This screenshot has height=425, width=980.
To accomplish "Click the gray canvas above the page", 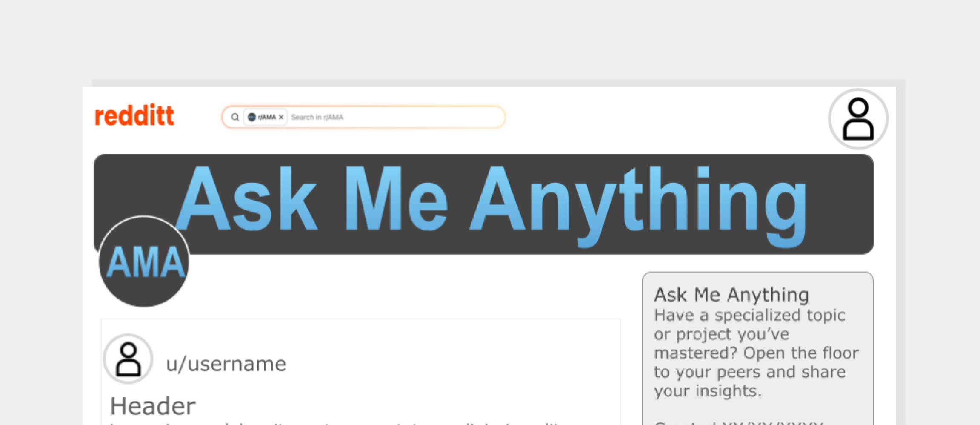I will pos(489,38).
